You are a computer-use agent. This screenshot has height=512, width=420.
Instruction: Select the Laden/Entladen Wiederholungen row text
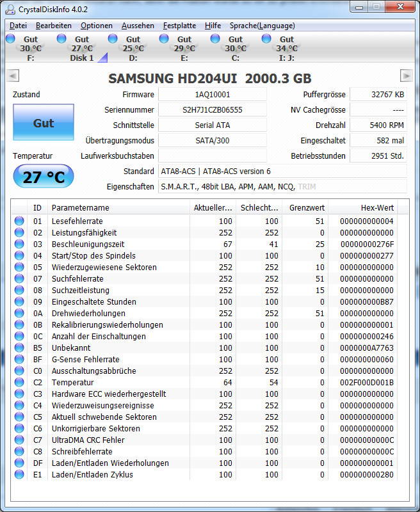tap(110, 463)
